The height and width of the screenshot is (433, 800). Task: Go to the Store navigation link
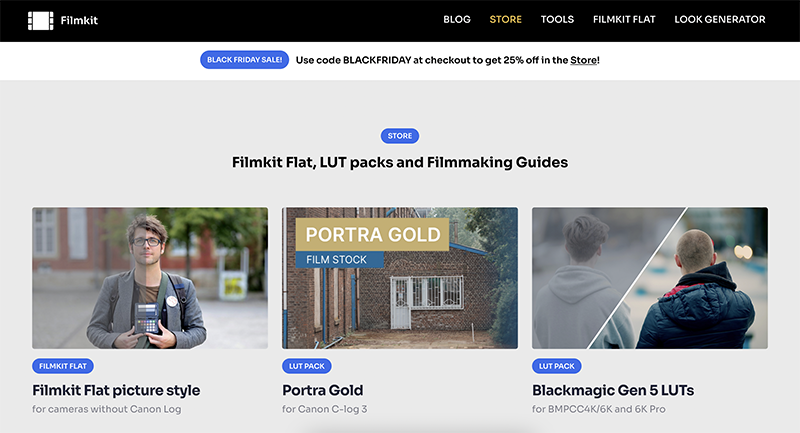(505, 20)
